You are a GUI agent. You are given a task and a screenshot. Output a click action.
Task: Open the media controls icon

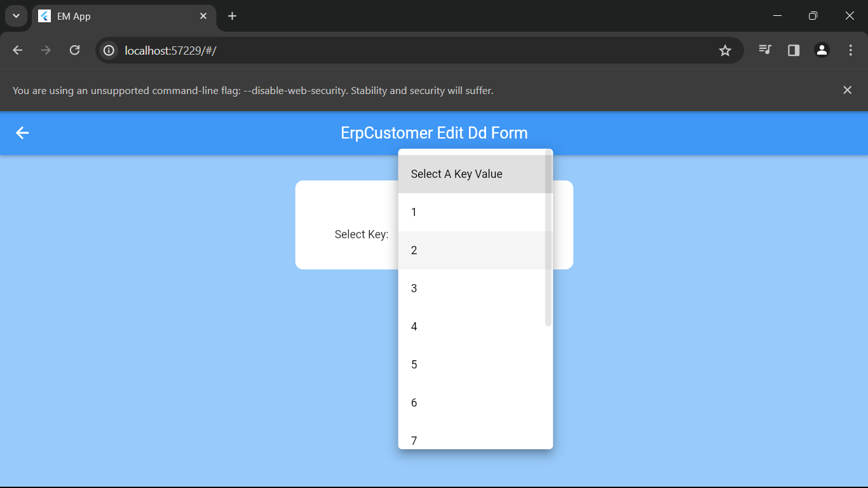point(765,50)
